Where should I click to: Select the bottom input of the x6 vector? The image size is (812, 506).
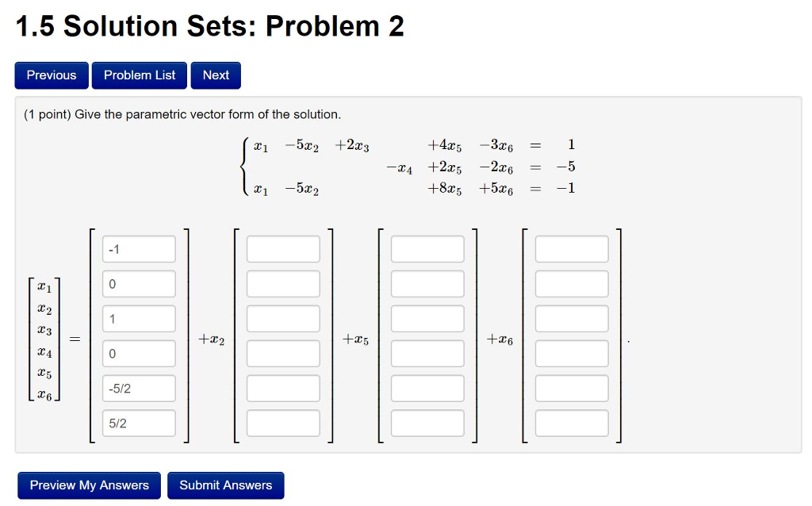pyautogui.click(x=572, y=423)
